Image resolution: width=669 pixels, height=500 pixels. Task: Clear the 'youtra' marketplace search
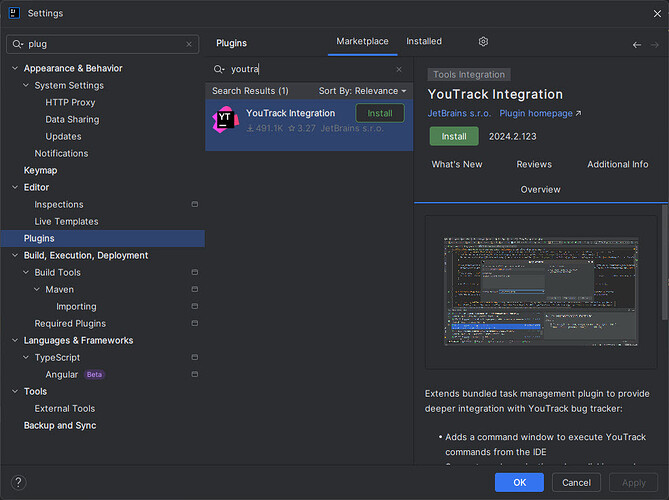coord(398,70)
